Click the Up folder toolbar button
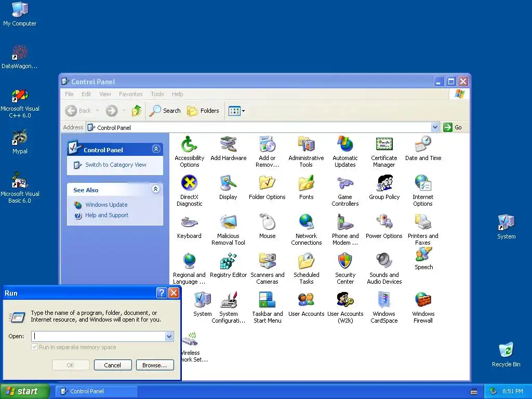The image size is (532, 399). coord(137,111)
